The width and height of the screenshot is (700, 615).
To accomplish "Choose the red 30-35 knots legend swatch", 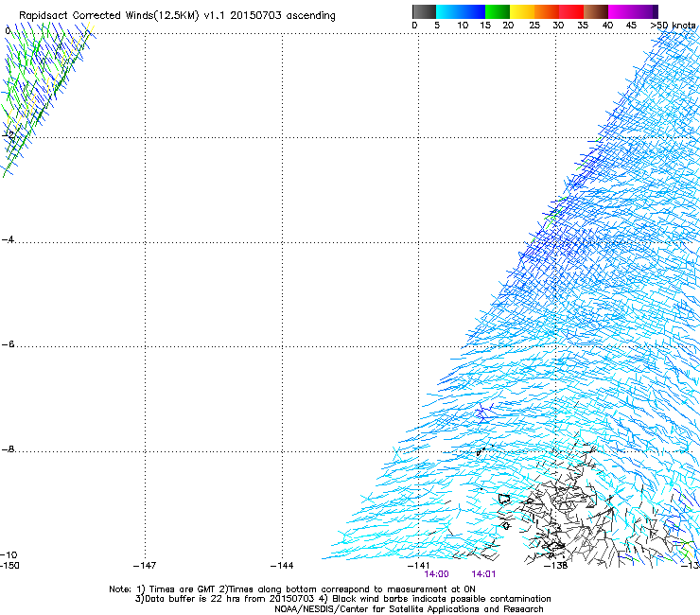I will coord(571,11).
